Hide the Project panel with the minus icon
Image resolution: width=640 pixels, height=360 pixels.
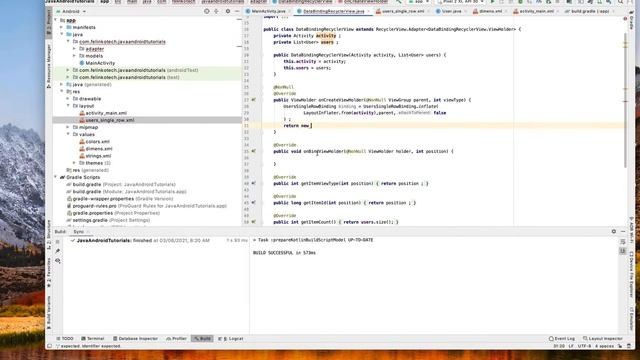coord(237,11)
